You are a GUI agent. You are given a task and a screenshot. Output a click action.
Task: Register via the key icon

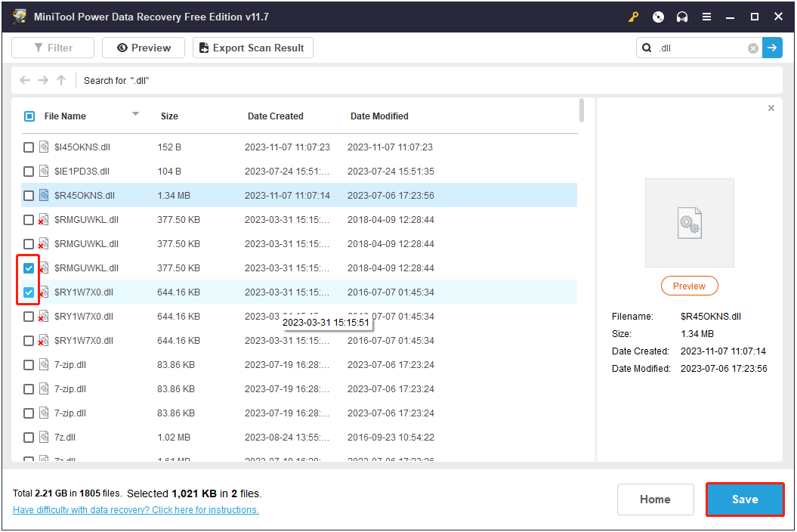pyautogui.click(x=633, y=17)
